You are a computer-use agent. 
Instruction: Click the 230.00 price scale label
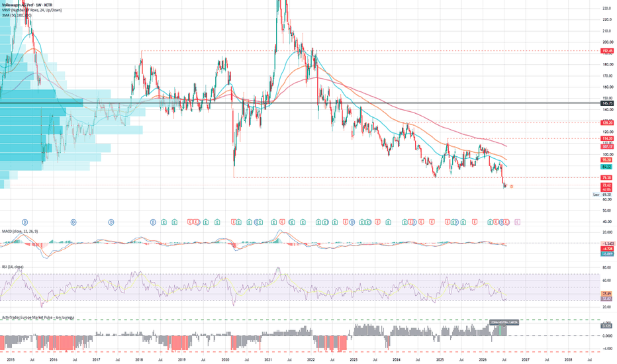pyautogui.click(x=606, y=8)
